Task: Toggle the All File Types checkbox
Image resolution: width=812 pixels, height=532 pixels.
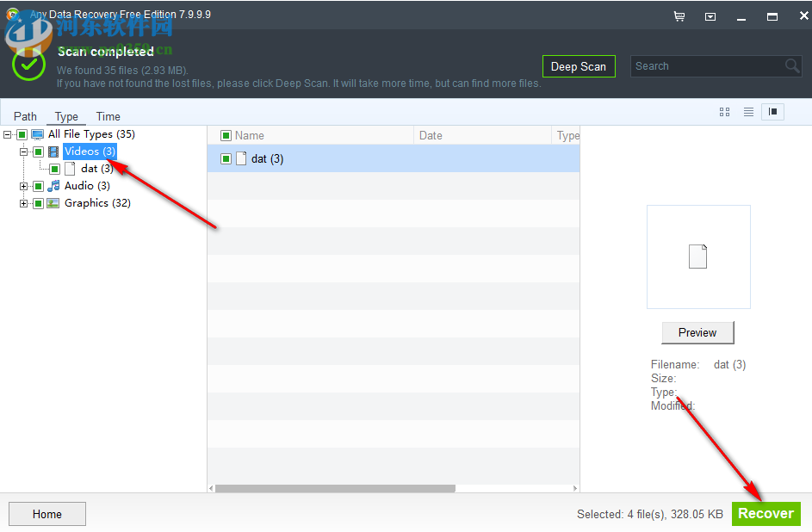Action: click(22, 134)
